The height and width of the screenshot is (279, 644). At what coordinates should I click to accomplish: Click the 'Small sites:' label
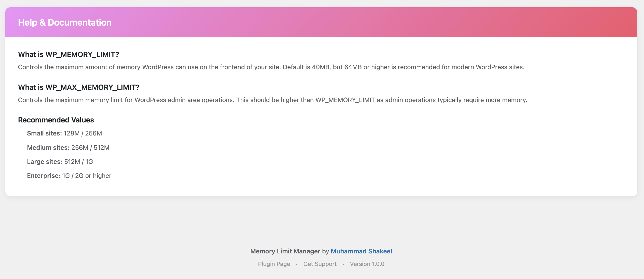point(44,133)
